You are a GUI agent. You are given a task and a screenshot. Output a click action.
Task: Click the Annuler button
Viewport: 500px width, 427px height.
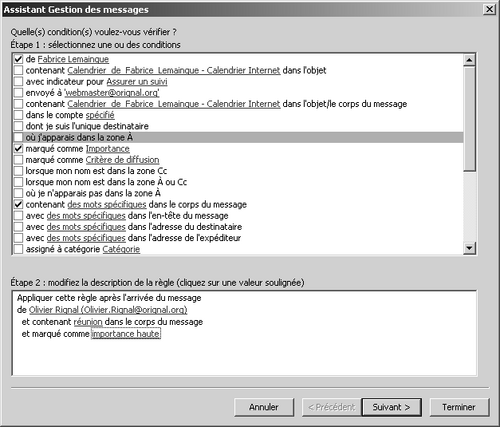point(264,407)
